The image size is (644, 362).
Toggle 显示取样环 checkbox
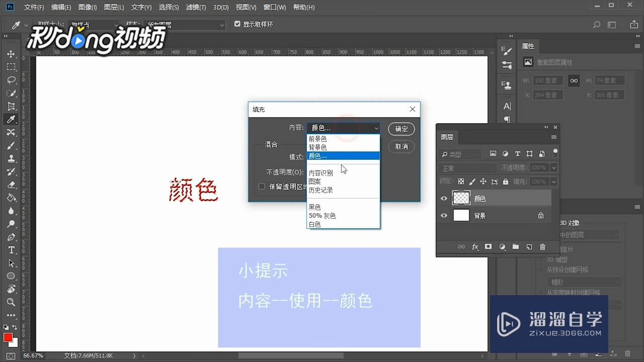(237, 24)
